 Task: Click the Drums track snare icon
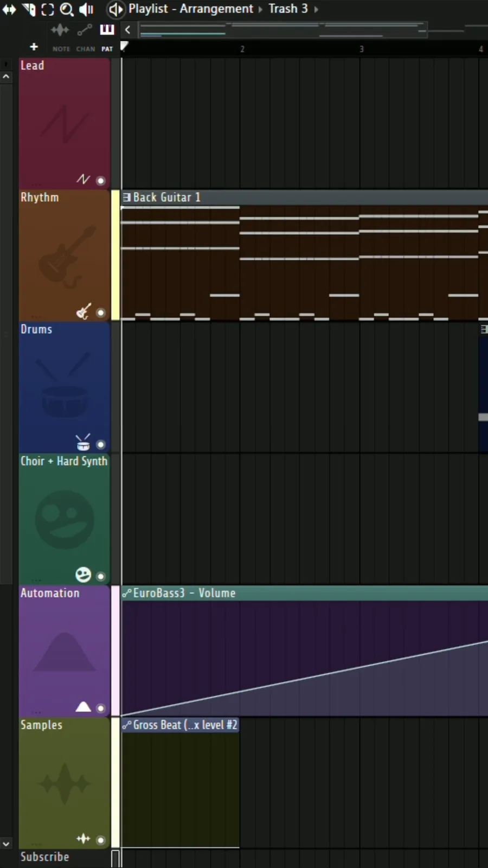(83, 442)
